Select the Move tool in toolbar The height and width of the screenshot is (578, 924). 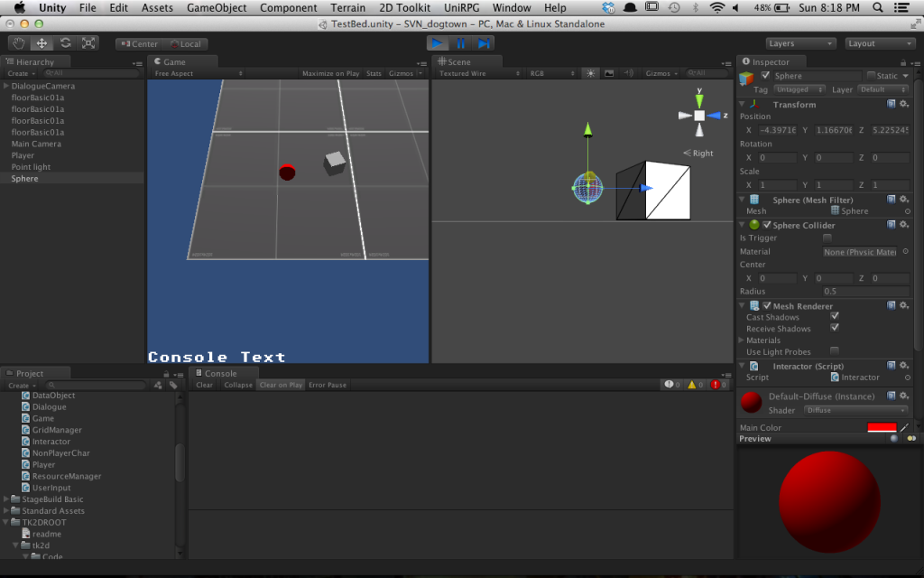click(x=42, y=43)
